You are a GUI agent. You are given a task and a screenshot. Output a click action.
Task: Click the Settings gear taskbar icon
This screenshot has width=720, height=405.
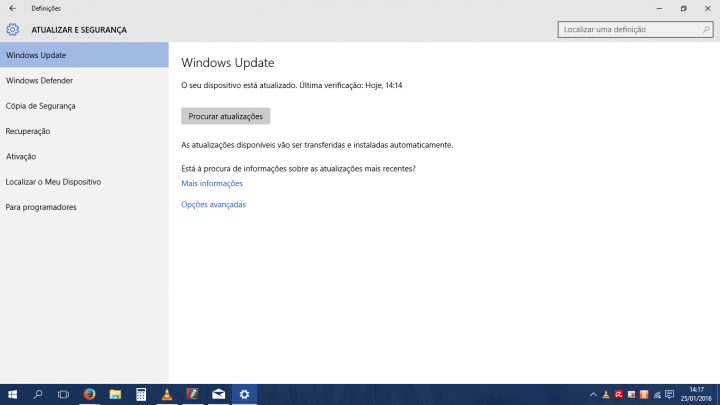(244, 394)
